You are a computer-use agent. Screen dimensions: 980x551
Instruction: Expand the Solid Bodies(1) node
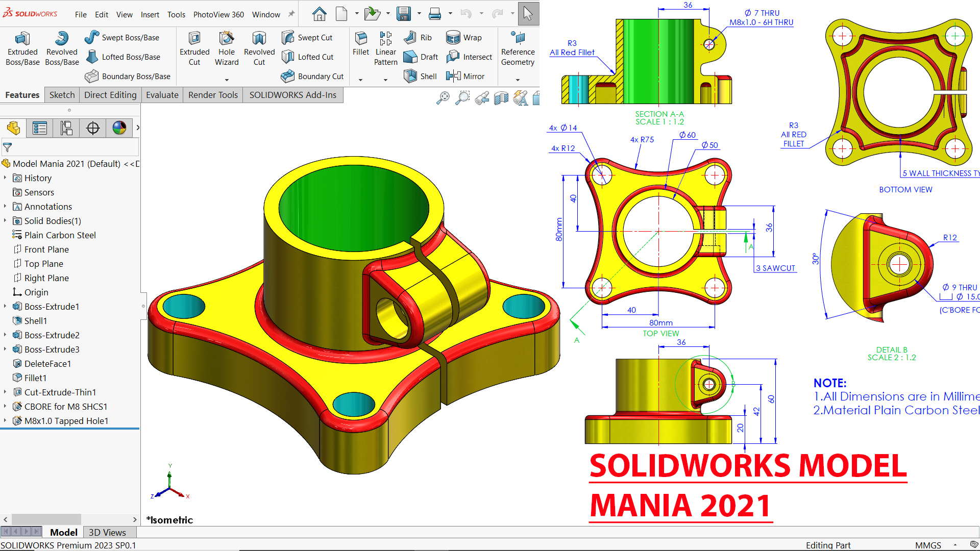[x=5, y=220]
